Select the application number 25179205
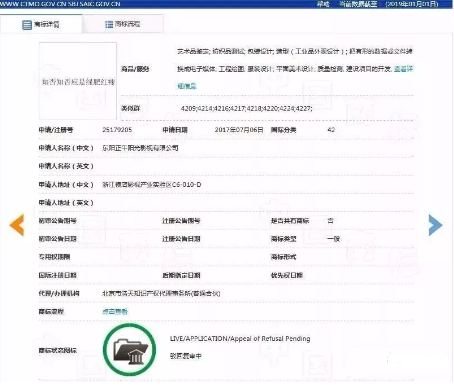The width and height of the screenshot is (454, 390). tap(117, 130)
